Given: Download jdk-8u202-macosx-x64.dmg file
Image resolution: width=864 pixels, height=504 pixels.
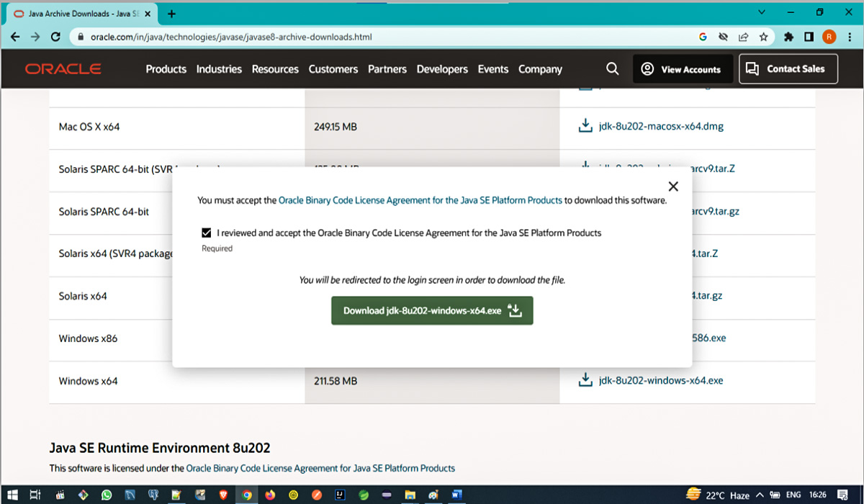Looking at the screenshot, I should 660,126.
